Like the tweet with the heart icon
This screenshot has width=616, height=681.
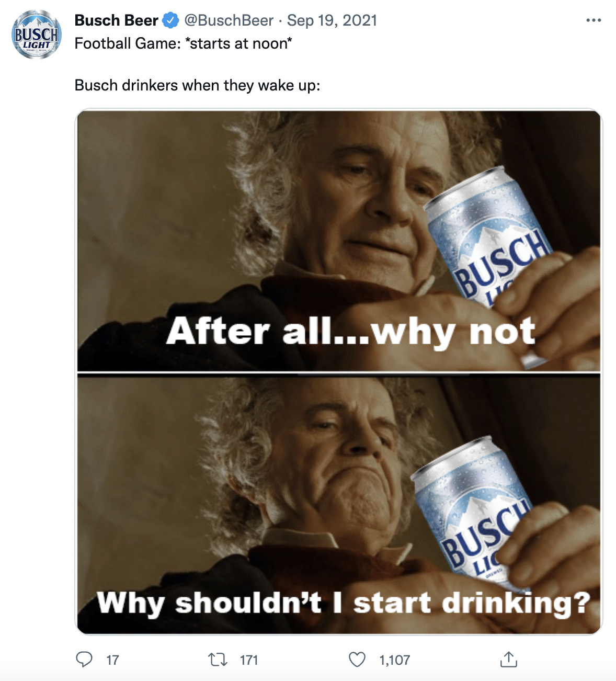[x=357, y=660]
